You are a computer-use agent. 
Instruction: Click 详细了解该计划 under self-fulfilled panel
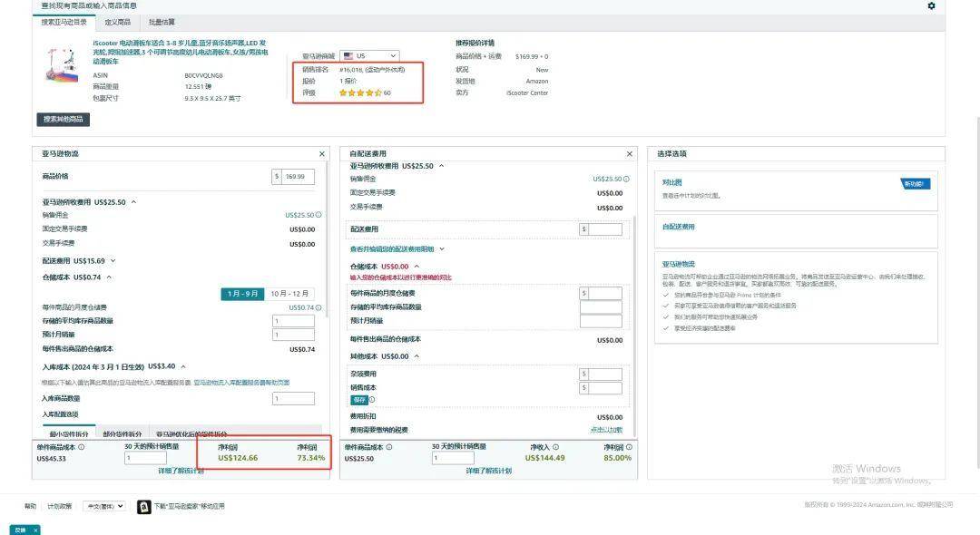[x=489, y=471]
